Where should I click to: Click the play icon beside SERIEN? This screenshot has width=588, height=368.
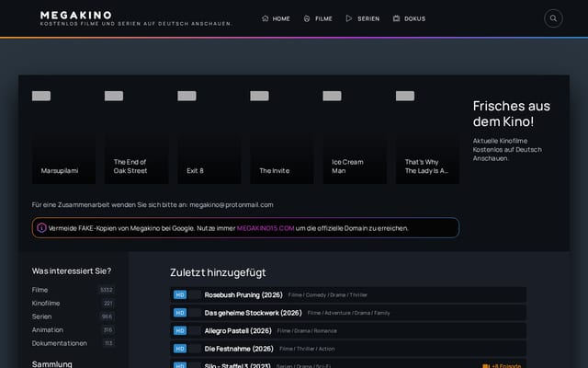[x=349, y=18]
